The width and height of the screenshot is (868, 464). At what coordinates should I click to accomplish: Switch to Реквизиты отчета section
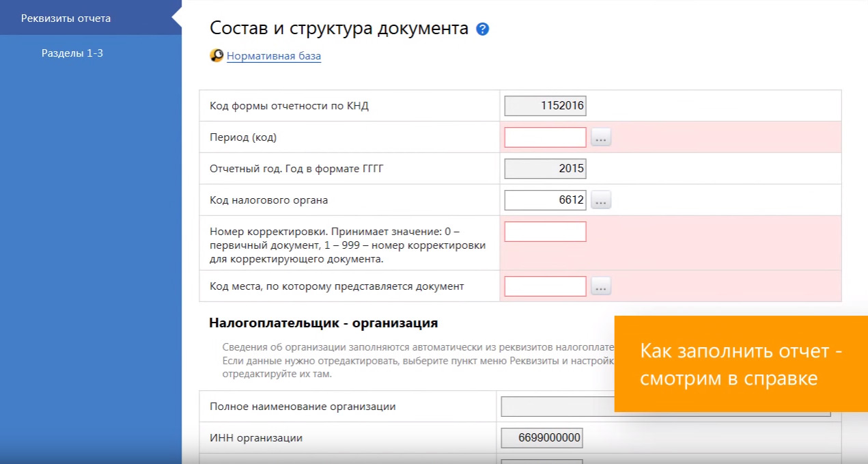coord(66,18)
